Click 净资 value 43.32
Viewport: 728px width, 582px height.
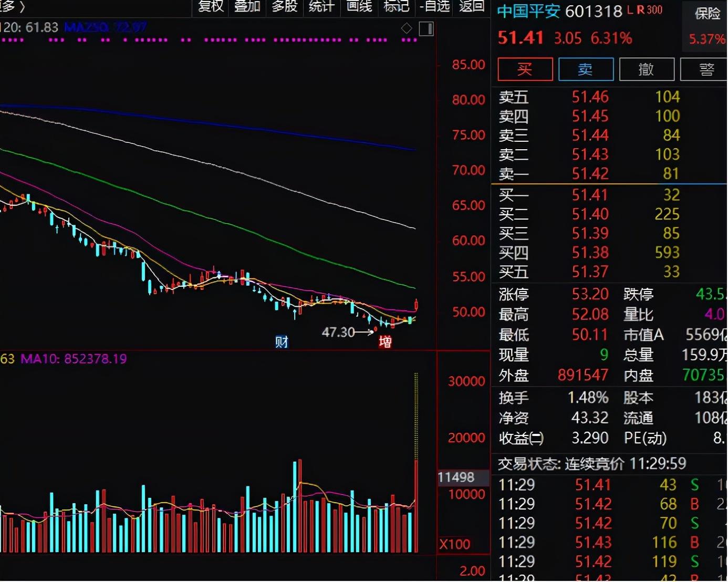[x=590, y=418]
